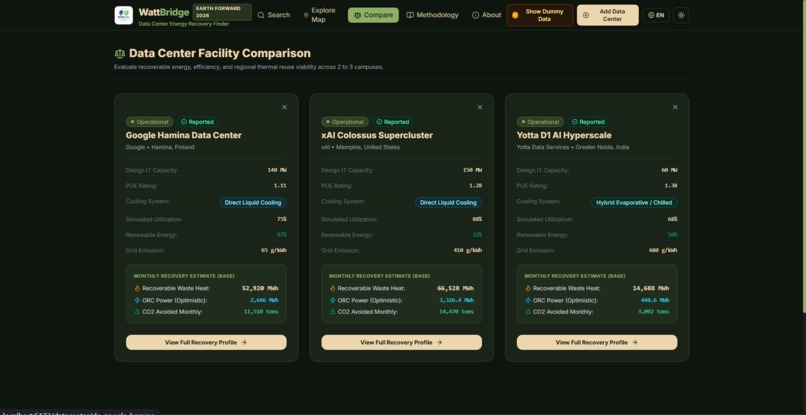Open Search from the navigation bar

tap(274, 15)
